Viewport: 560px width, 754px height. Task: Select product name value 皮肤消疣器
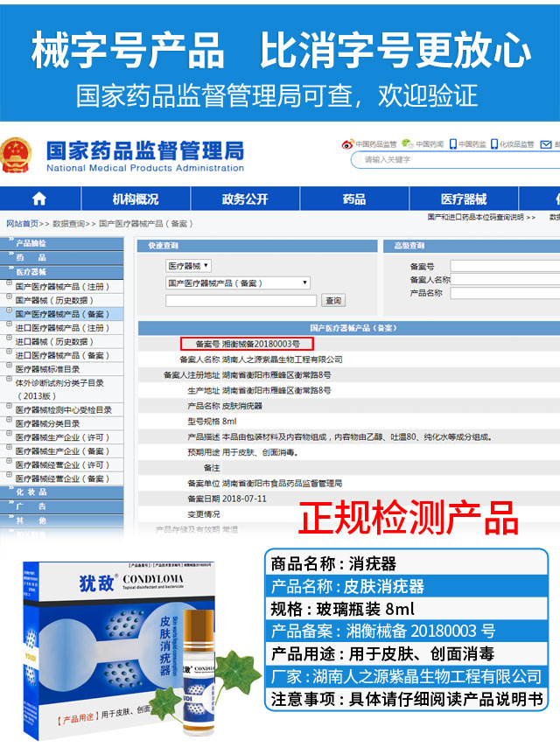click(242, 406)
